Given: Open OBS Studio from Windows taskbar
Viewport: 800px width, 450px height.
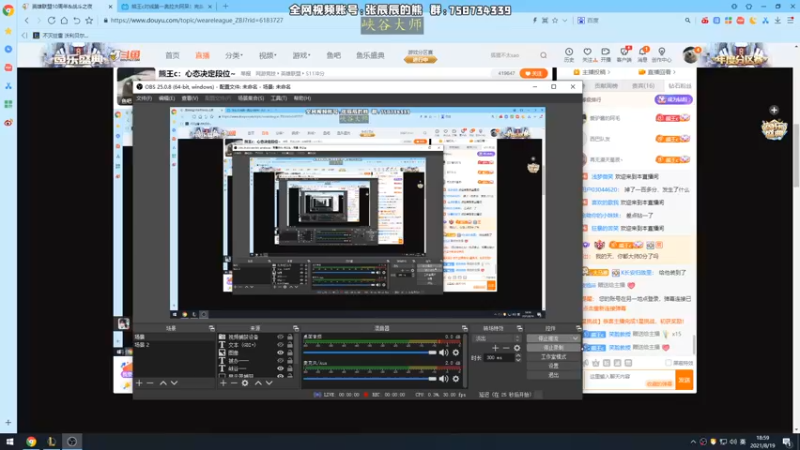Looking at the screenshot, I should 72,442.
